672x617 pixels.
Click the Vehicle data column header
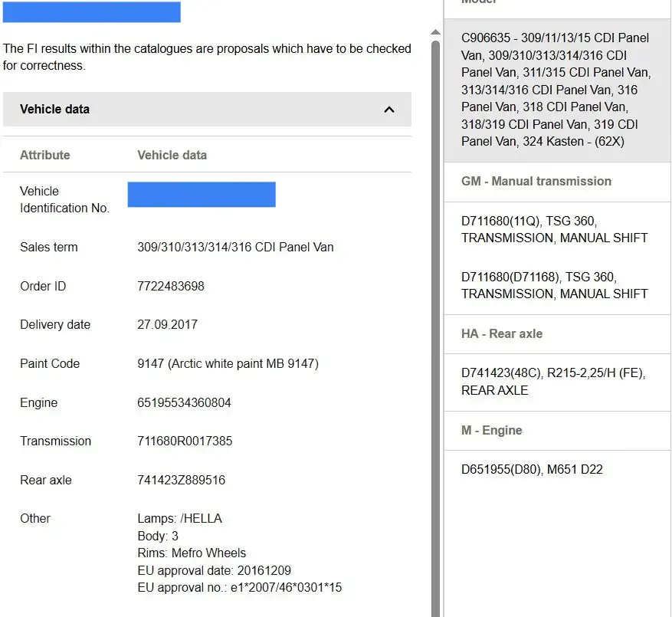point(172,155)
